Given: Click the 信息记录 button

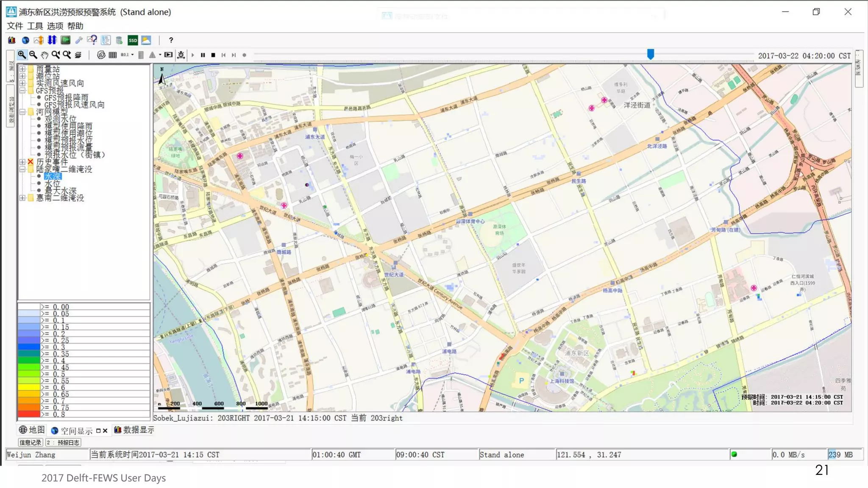Looking at the screenshot, I should coord(31,442).
